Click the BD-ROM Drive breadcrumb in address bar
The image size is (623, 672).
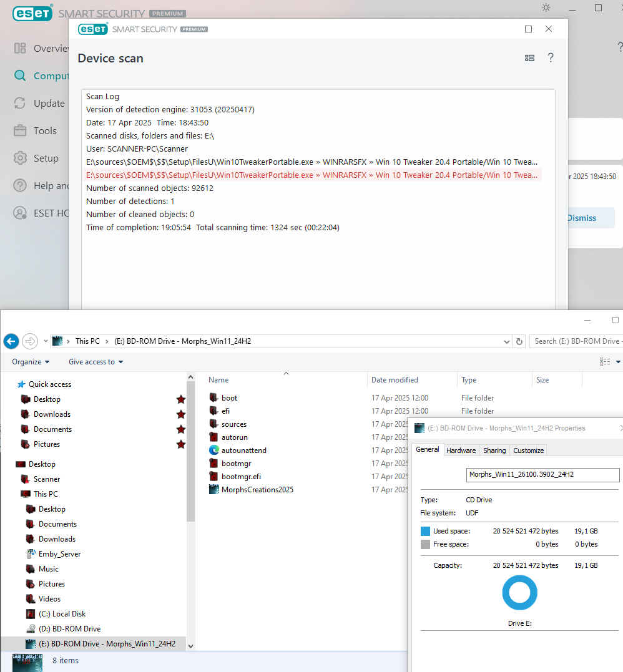[182, 341]
